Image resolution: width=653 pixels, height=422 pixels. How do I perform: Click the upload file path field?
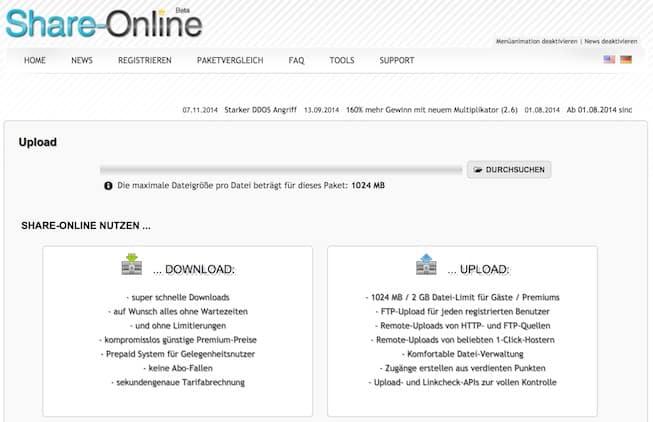pos(281,170)
